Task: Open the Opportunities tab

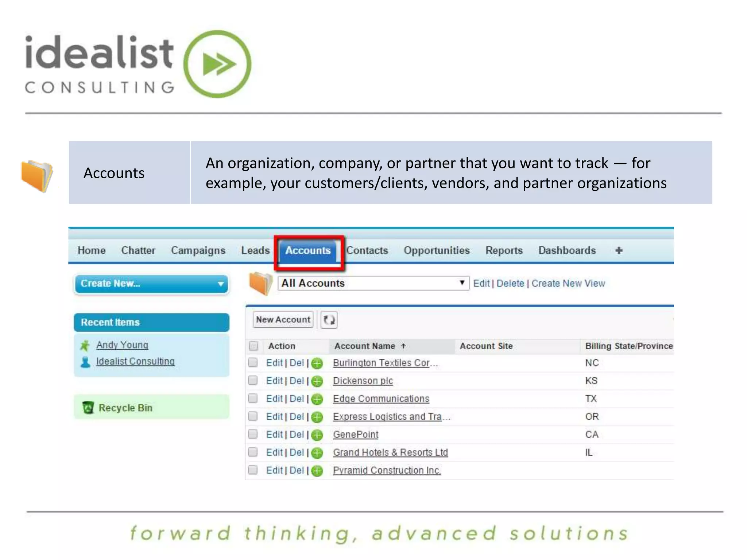Action: click(437, 251)
